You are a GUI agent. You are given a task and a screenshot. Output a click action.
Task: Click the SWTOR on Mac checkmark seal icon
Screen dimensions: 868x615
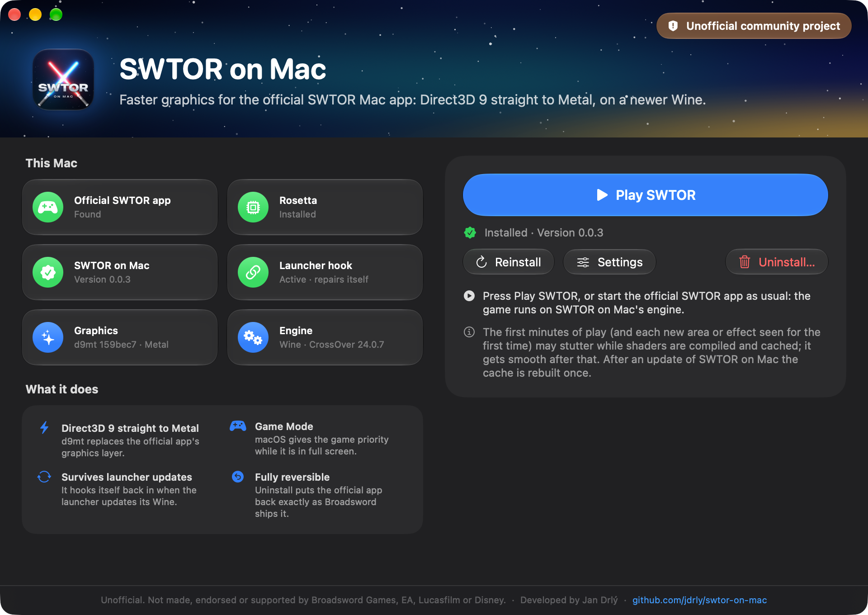tap(48, 272)
